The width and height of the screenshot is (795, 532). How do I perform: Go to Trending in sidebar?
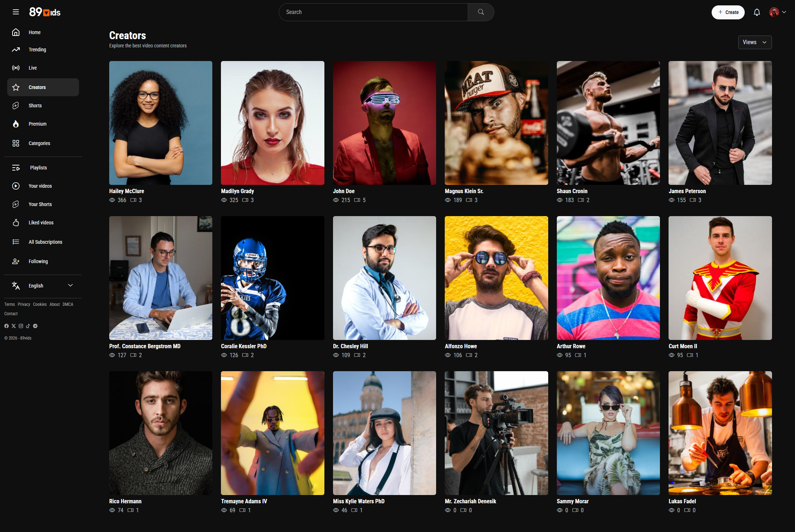[37, 50]
